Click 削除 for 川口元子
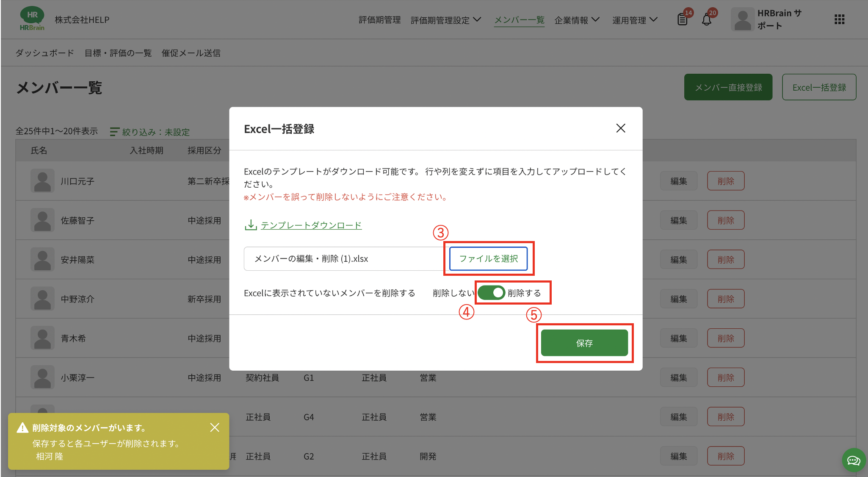This screenshot has height=477, width=868. 726,181
